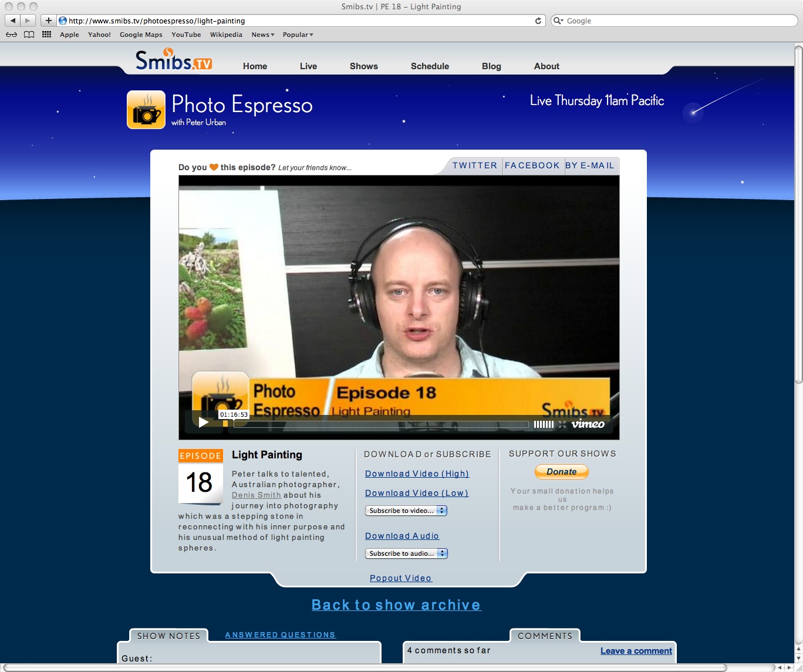Share episode via the FACEBOOK tab
This screenshot has width=803, height=672.
pyautogui.click(x=532, y=166)
